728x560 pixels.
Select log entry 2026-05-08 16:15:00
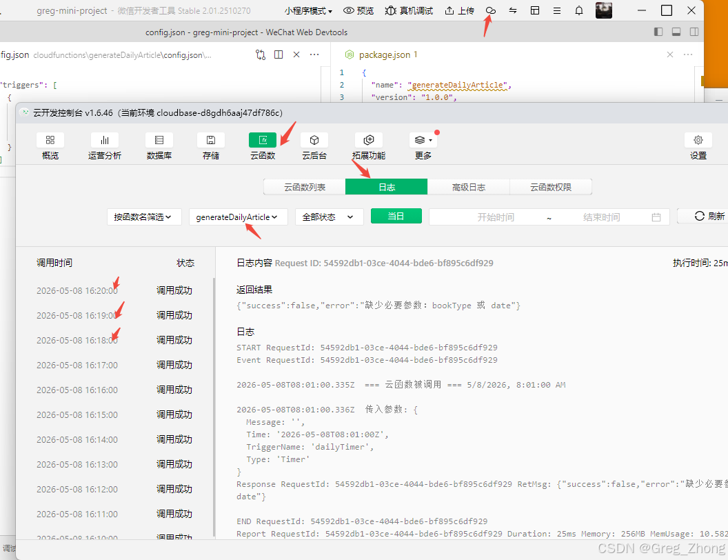click(x=115, y=414)
